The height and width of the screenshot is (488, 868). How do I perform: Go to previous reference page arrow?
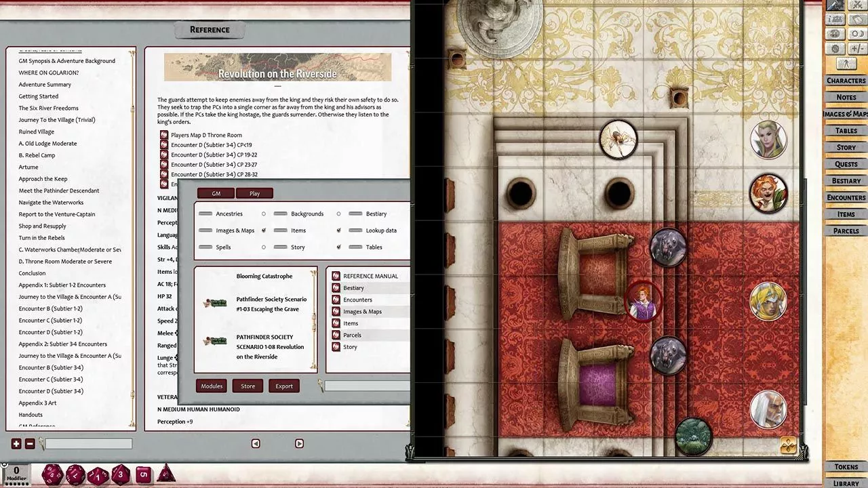coord(256,443)
